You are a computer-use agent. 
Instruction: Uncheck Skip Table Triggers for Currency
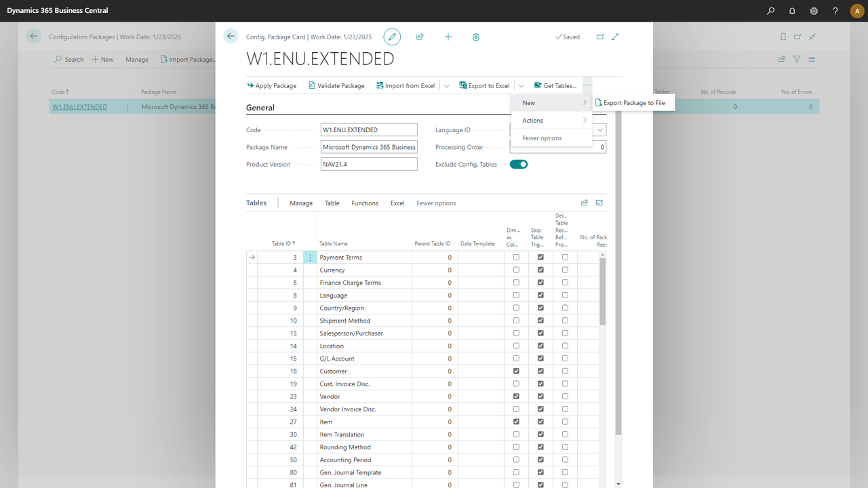click(x=540, y=270)
